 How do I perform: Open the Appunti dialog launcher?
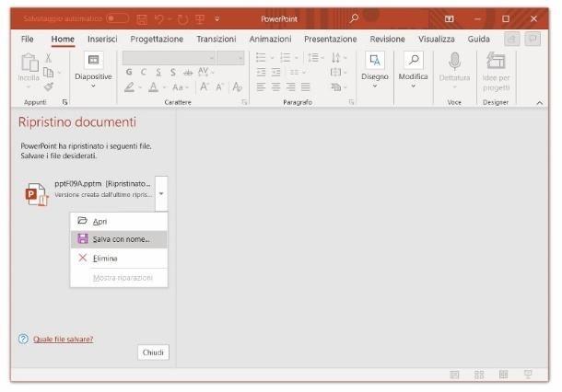coord(64,102)
